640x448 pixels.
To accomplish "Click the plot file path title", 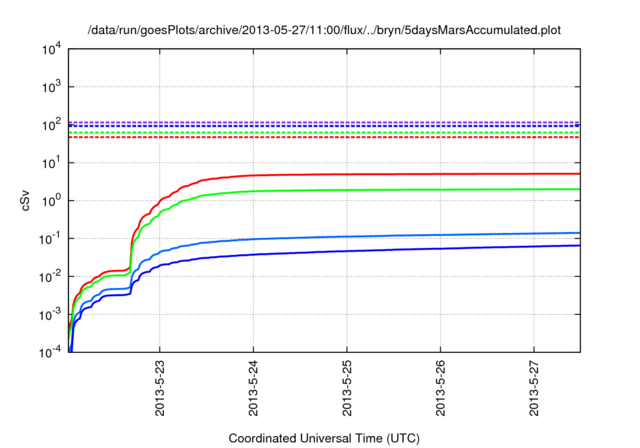I will coord(324,30).
